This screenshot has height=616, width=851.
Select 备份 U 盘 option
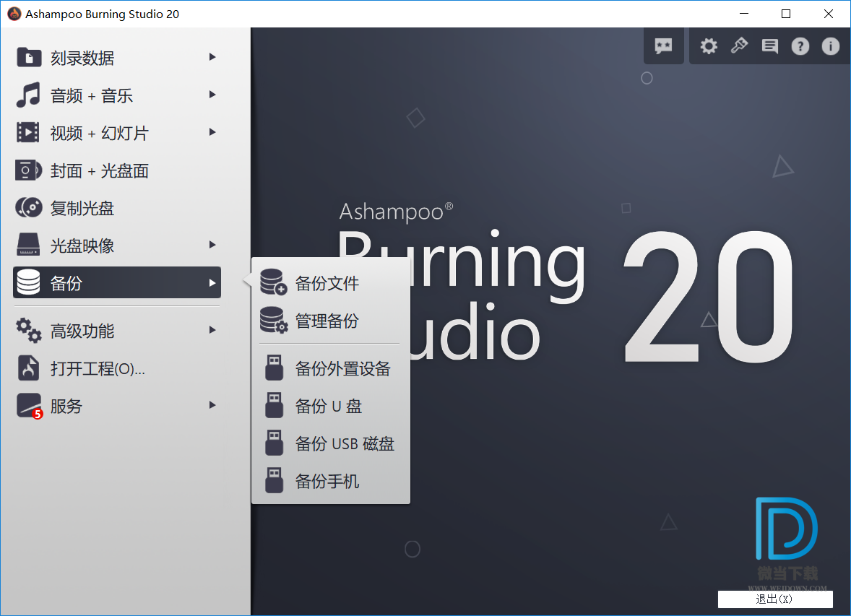click(329, 406)
